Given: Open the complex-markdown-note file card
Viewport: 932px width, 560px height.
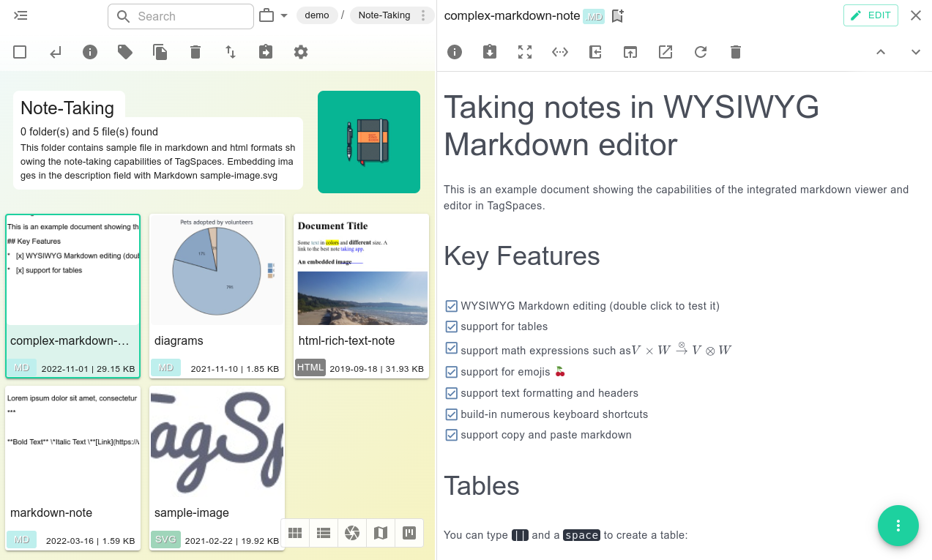Looking at the screenshot, I should click(72, 296).
